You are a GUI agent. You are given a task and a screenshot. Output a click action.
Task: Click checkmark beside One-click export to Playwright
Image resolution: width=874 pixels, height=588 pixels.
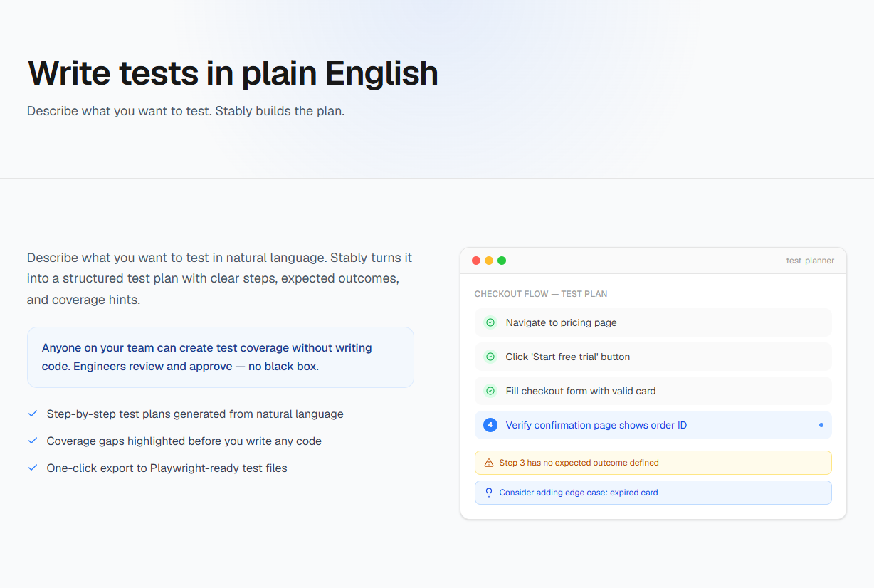[32, 468]
